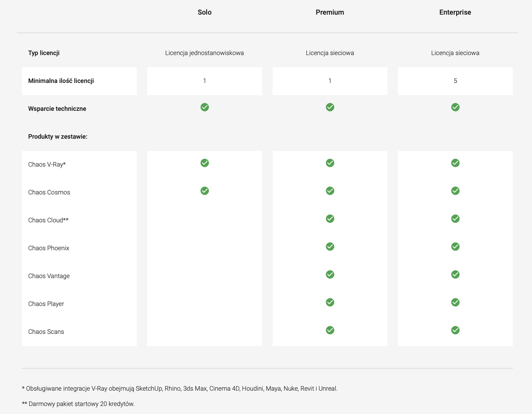
Task: Click Premium checkmark for Chaos Cloud
Action: [x=330, y=219]
